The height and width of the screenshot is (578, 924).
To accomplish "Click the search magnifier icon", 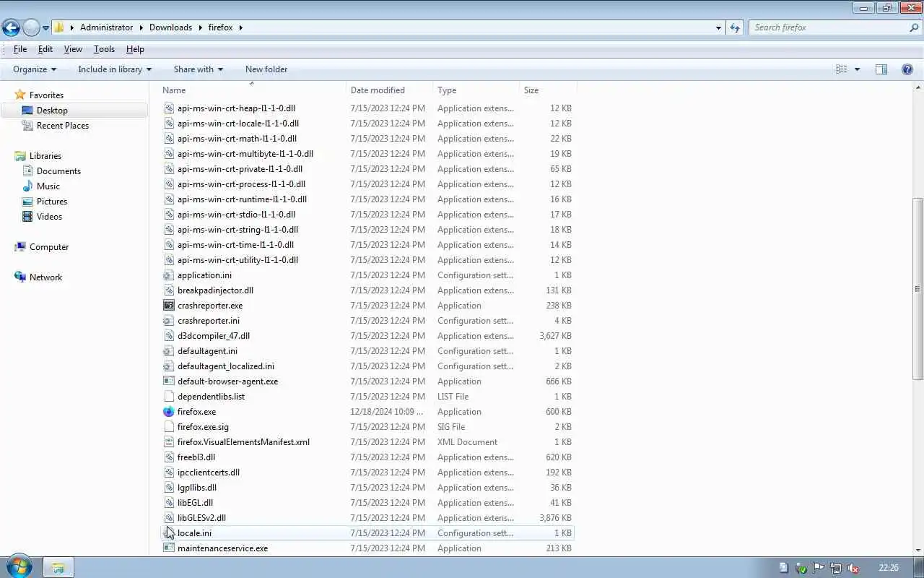I will tap(915, 27).
